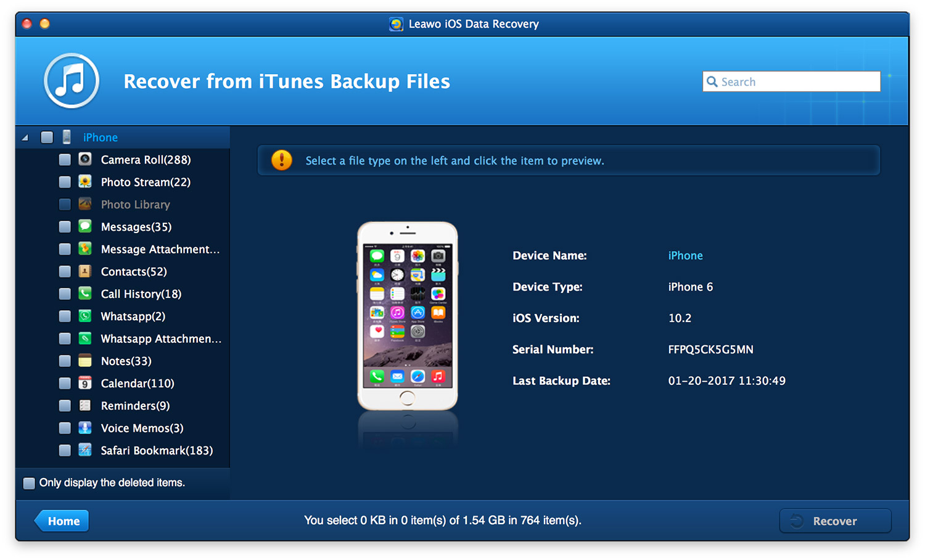Click into the Search field
The width and height of the screenshot is (925, 560).
(x=791, y=81)
